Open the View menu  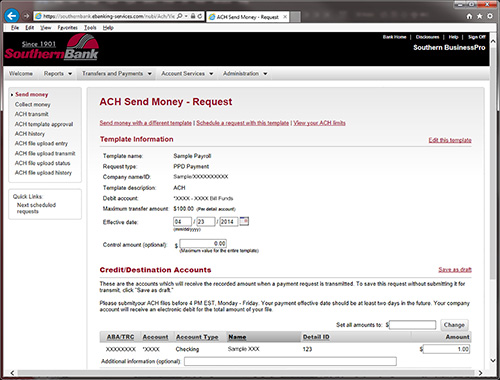pyautogui.click(x=46, y=28)
